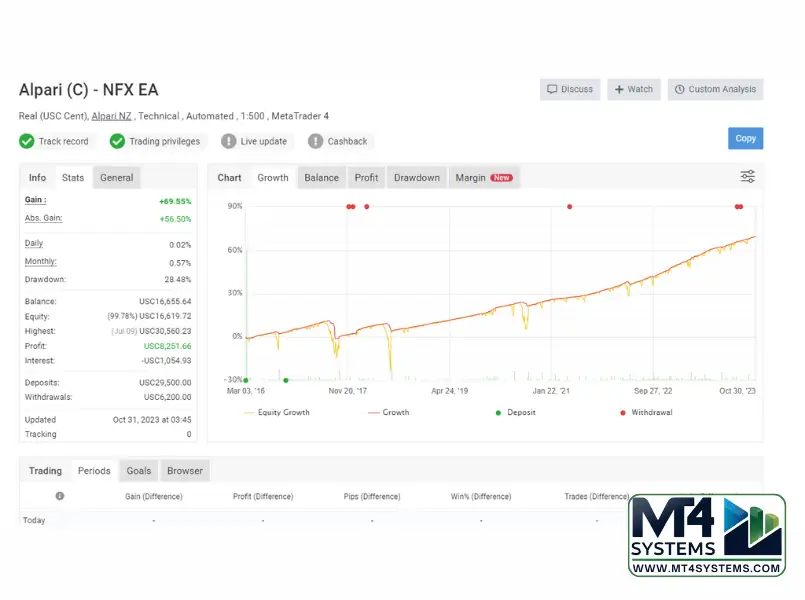Image resolution: width=805 pixels, height=600 pixels.
Task: Toggle Growth line in chart legend
Action: click(389, 412)
